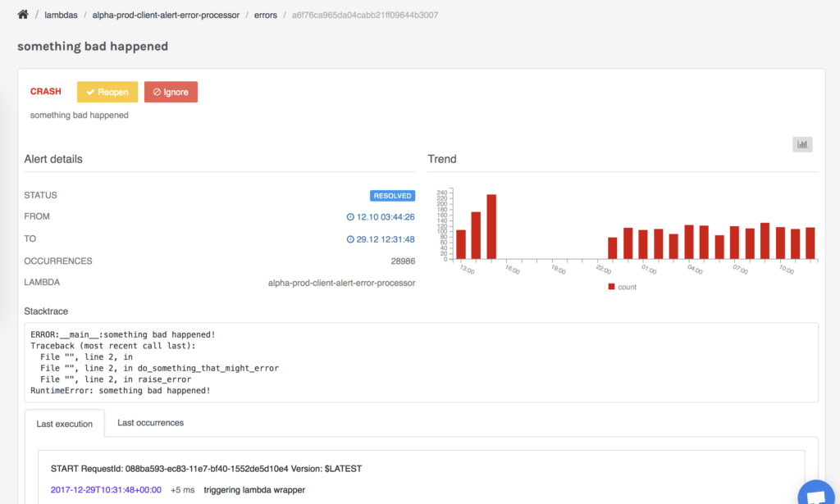Navigate to the errors breadcrumb link
The image size is (840, 504).
point(265,14)
